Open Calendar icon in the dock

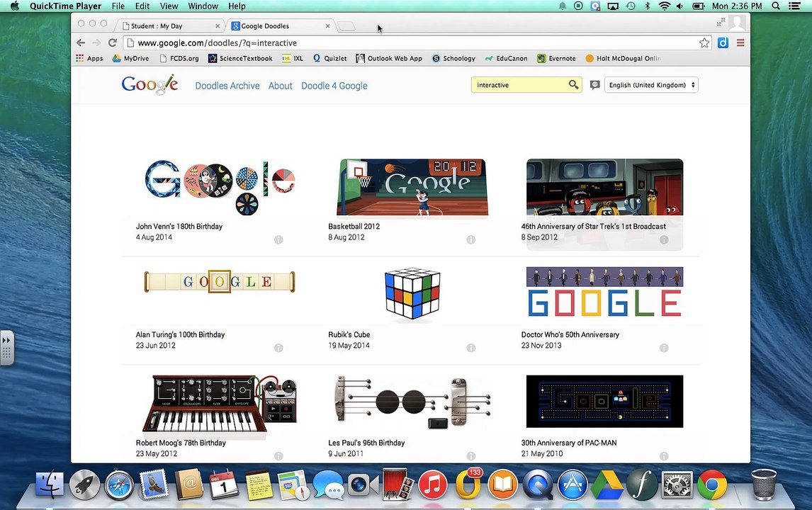click(x=224, y=486)
